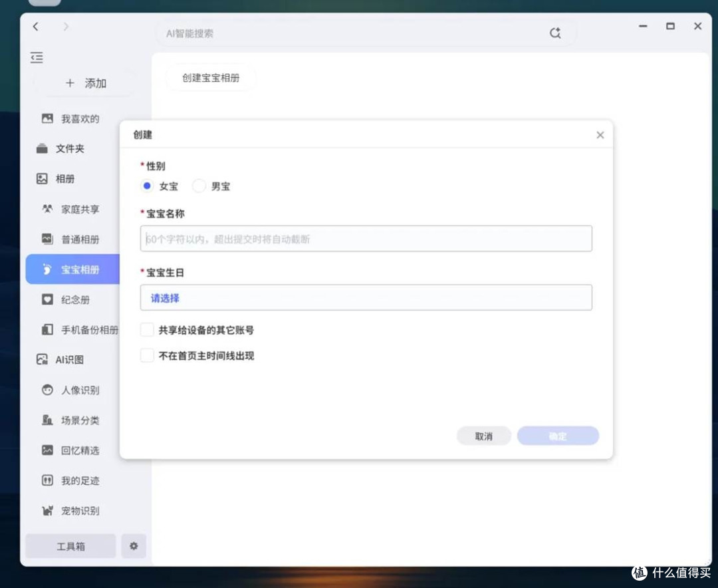The height and width of the screenshot is (588, 718).
Task: Click the 我的足迹 footprint icon
Action: (x=47, y=480)
